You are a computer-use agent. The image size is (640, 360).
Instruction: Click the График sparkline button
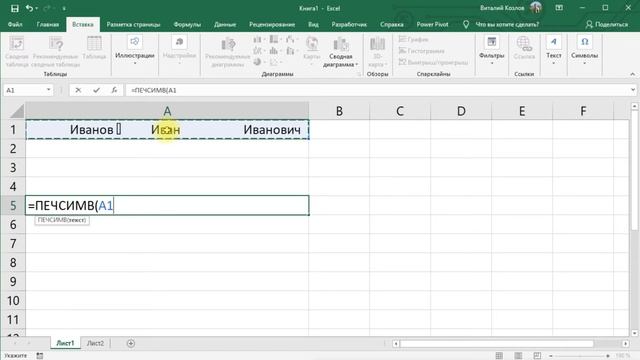[413, 40]
